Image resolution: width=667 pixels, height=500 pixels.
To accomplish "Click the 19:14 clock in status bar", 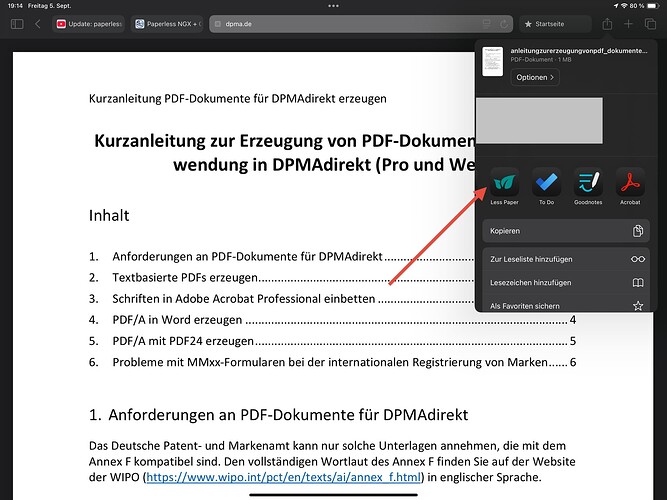I will pos(15,6).
